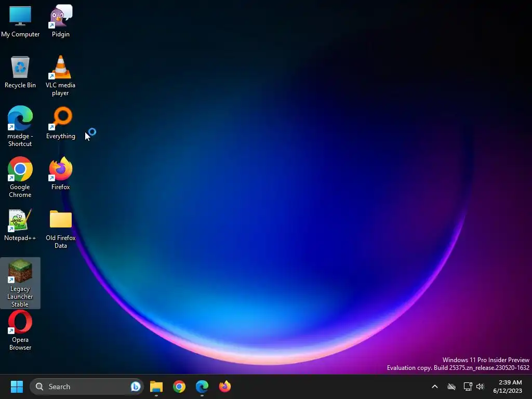Open Bing Chat from the search box
The width and height of the screenshot is (532, 399).
(x=136, y=387)
